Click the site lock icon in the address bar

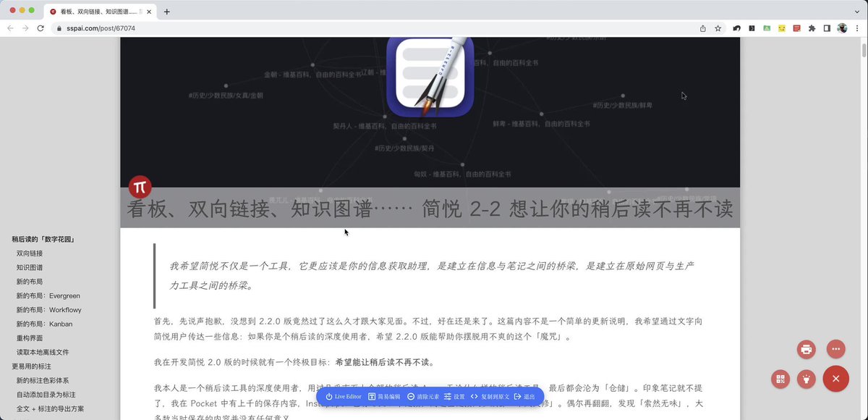pos(60,28)
